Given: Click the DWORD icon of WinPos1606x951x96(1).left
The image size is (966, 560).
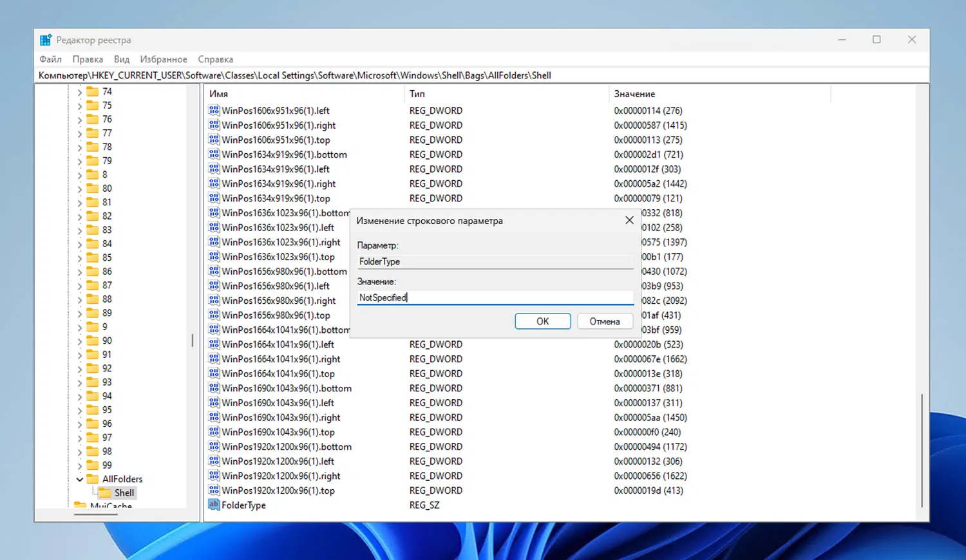Looking at the screenshot, I should point(214,111).
